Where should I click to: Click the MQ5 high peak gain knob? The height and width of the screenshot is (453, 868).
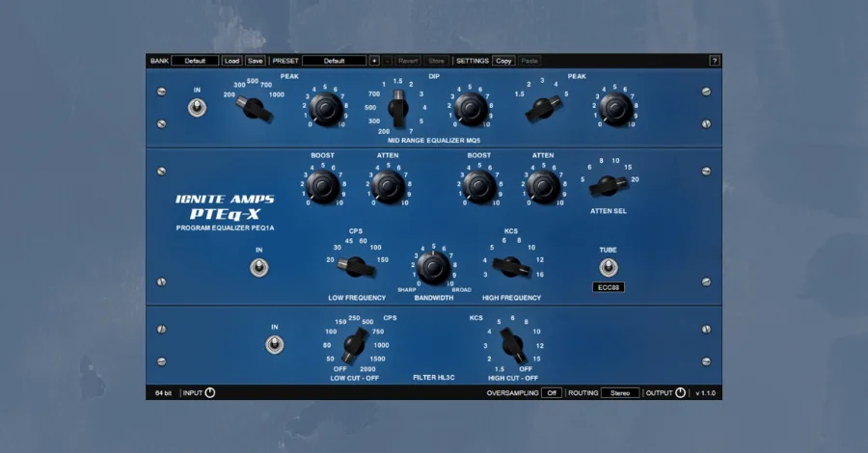tap(616, 108)
